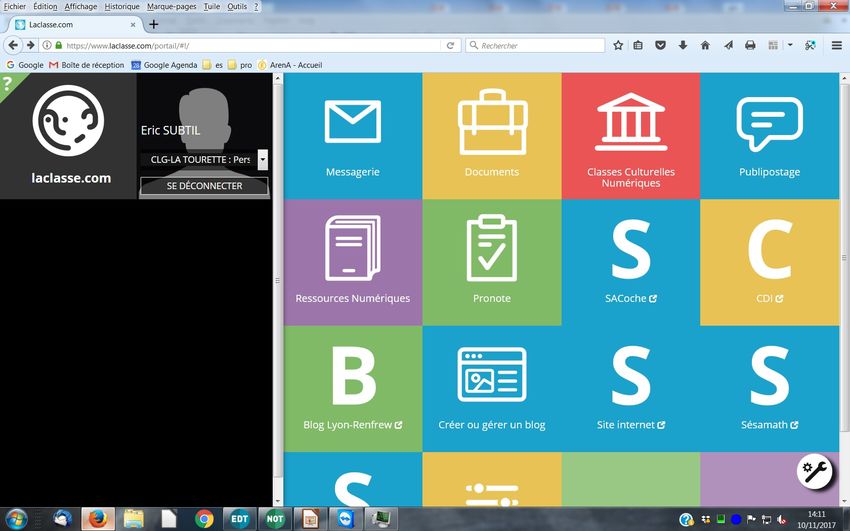The image size is (850, 531).
Task: Open the Google bookmark
Action: click(x=25, y=65)
